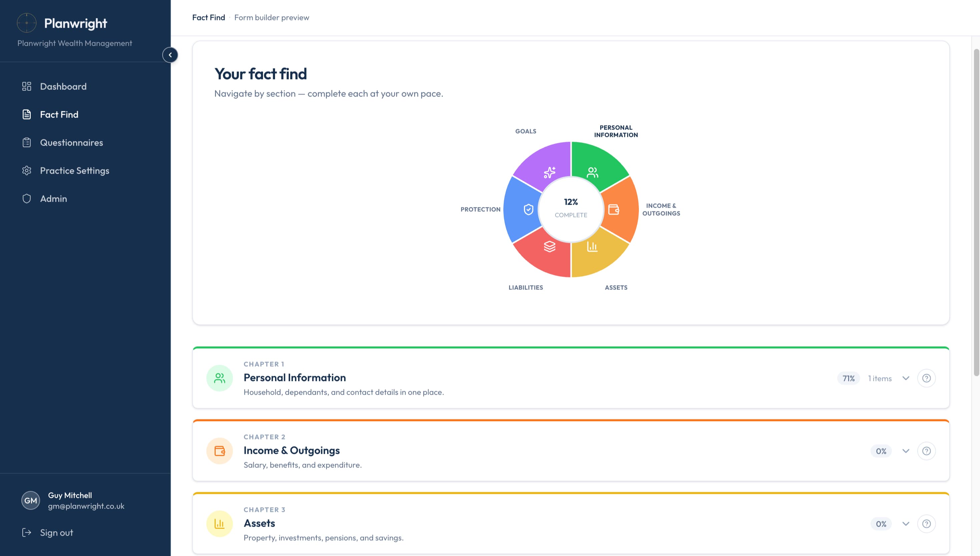
Task: Click the LIABILITIES chart label
Action: coord(525,288)
